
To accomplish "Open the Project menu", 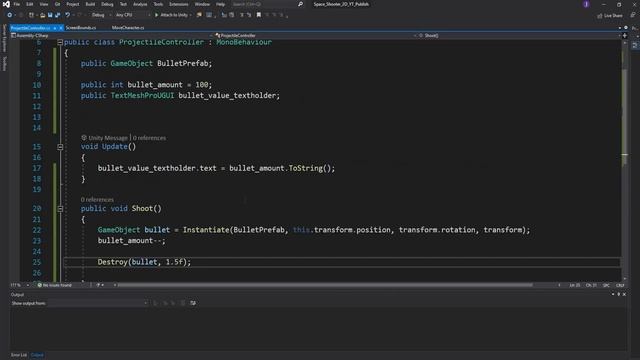I will [x=73, y=4].
